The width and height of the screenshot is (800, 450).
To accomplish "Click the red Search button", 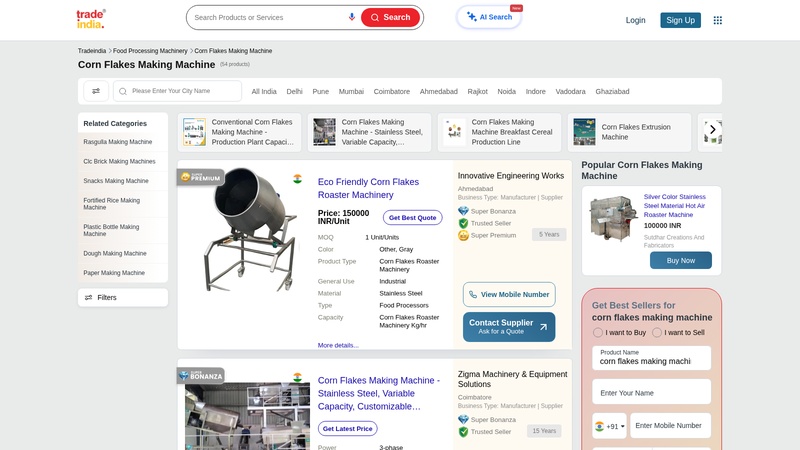I will tap(390, 17).
